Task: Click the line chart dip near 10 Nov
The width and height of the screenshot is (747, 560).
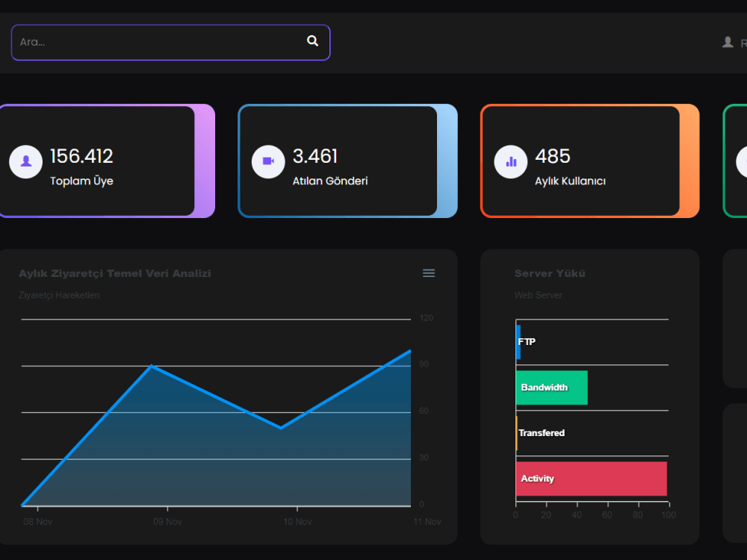Action: tap(281, 428)
